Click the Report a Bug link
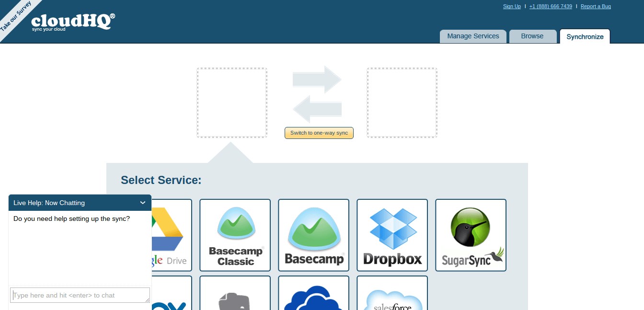The width and height of the screenshot is (644, 310). [596, 6]
